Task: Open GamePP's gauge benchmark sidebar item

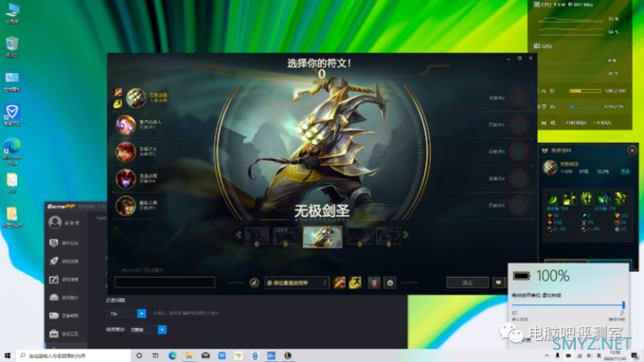Action: click(64, 298)
